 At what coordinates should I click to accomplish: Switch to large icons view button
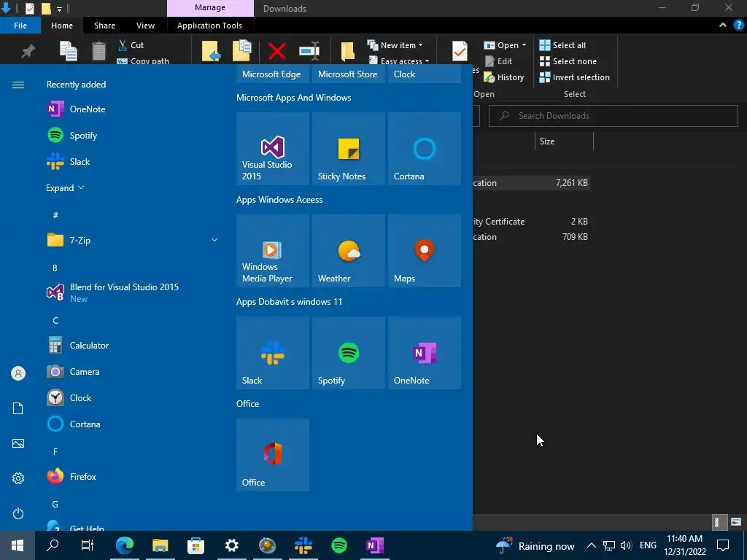coord(736,521)
